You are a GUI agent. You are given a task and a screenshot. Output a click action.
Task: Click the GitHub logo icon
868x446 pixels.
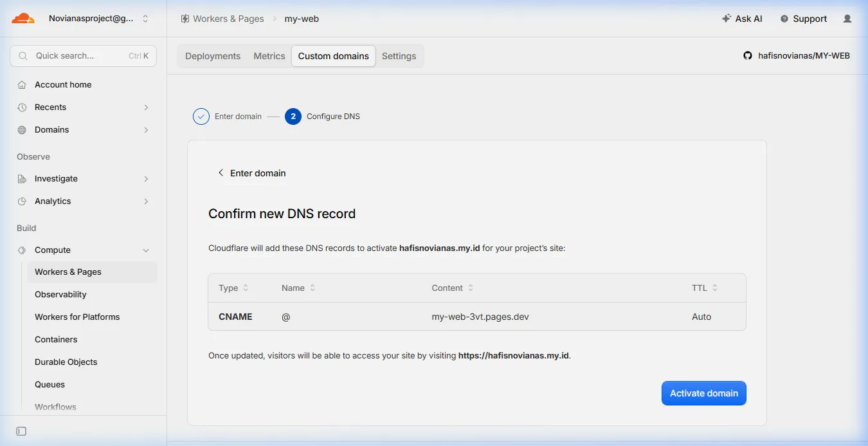[747, 55]
